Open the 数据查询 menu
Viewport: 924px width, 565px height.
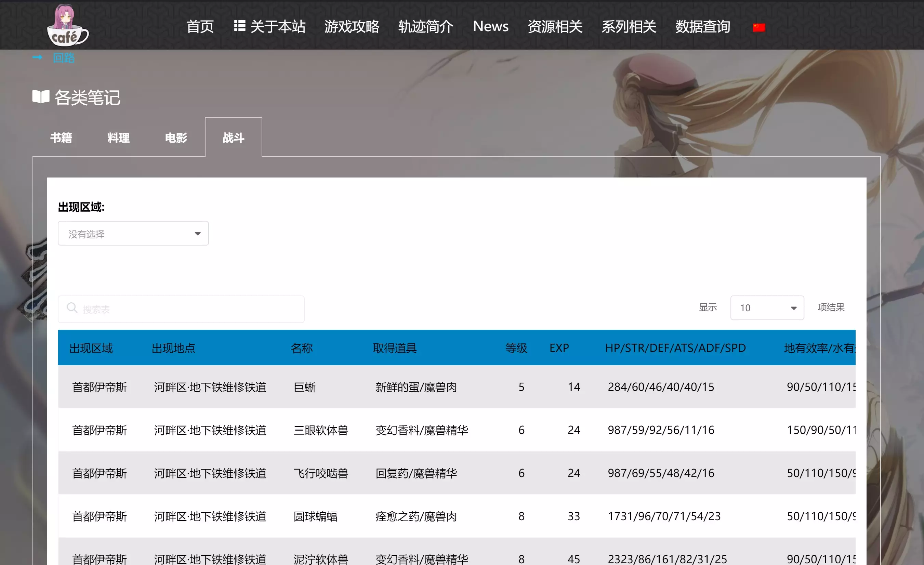click(x=702, y=26)
